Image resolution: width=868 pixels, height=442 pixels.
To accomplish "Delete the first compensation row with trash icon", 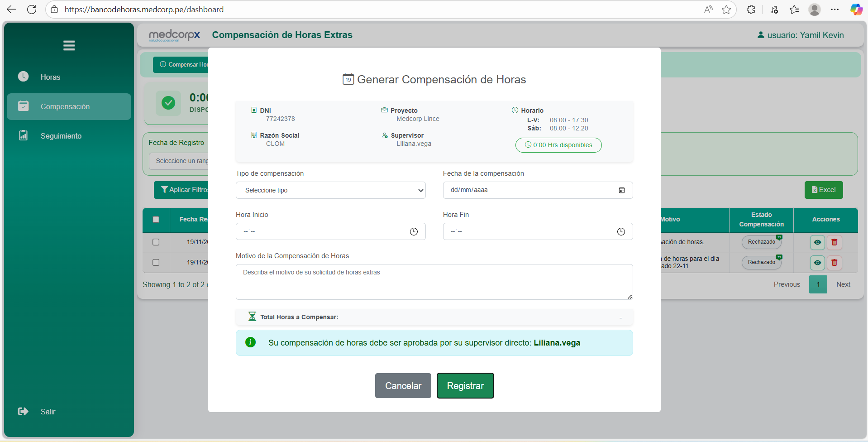I will click(x=834, y=242).
